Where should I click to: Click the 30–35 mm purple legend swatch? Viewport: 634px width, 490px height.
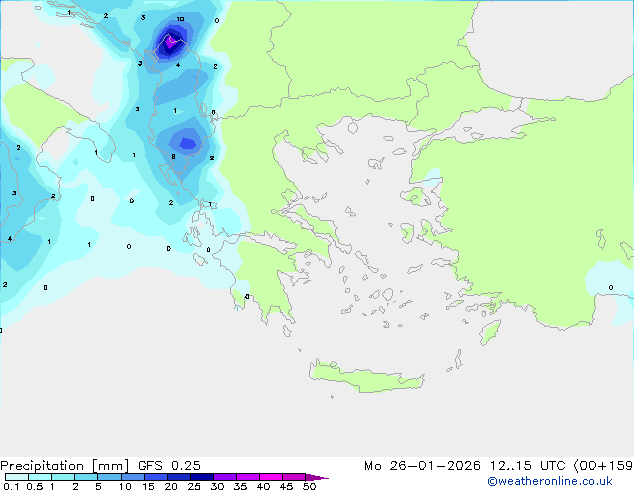click(x=224, y=477)
